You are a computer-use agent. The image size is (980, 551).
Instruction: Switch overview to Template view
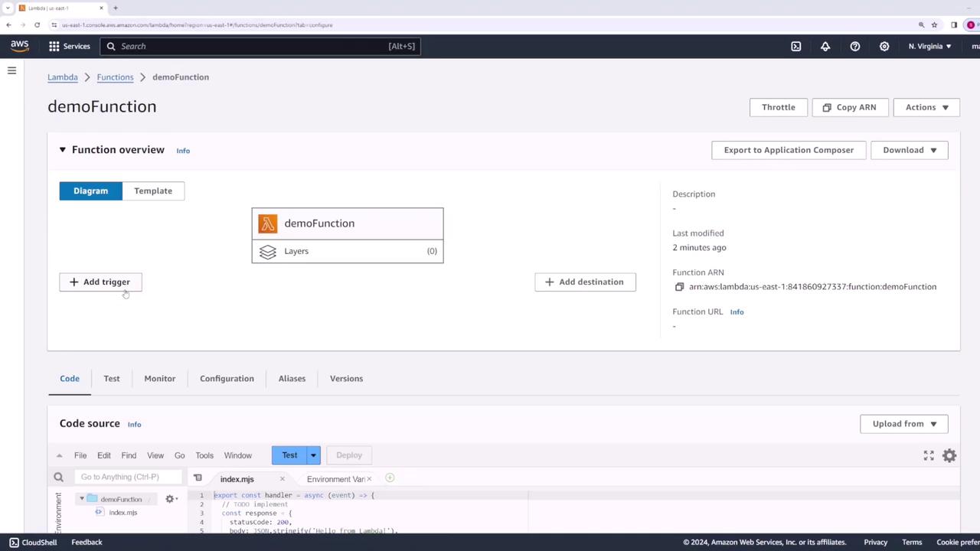[153, 191]
